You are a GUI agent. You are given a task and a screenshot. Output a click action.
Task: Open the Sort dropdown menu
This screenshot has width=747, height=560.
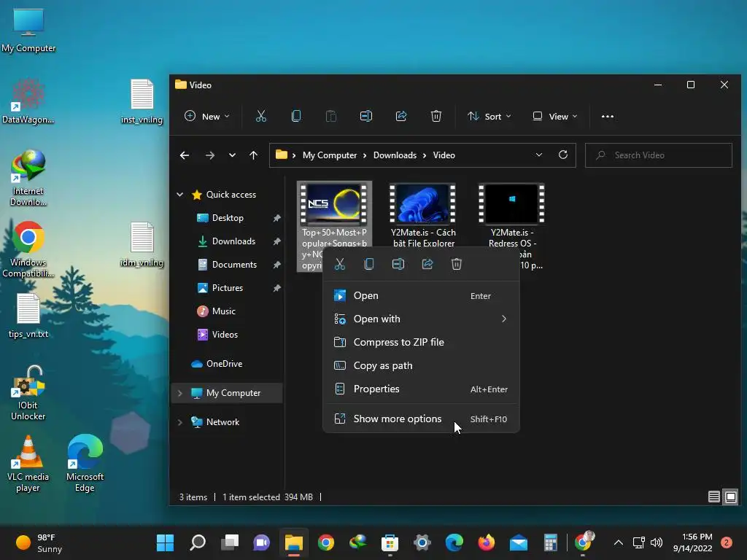pos(489,116)
